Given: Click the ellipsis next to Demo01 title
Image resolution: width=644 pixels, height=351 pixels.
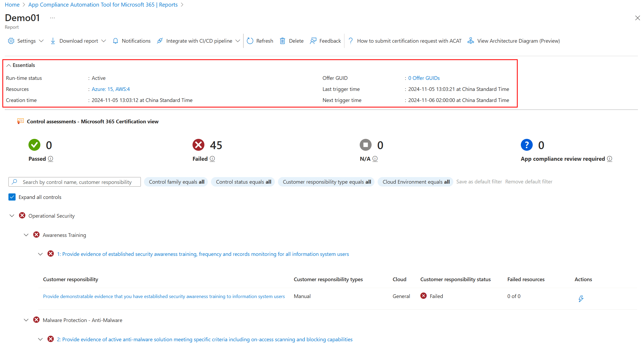Looking at the screenshot, I should (52, 18).
